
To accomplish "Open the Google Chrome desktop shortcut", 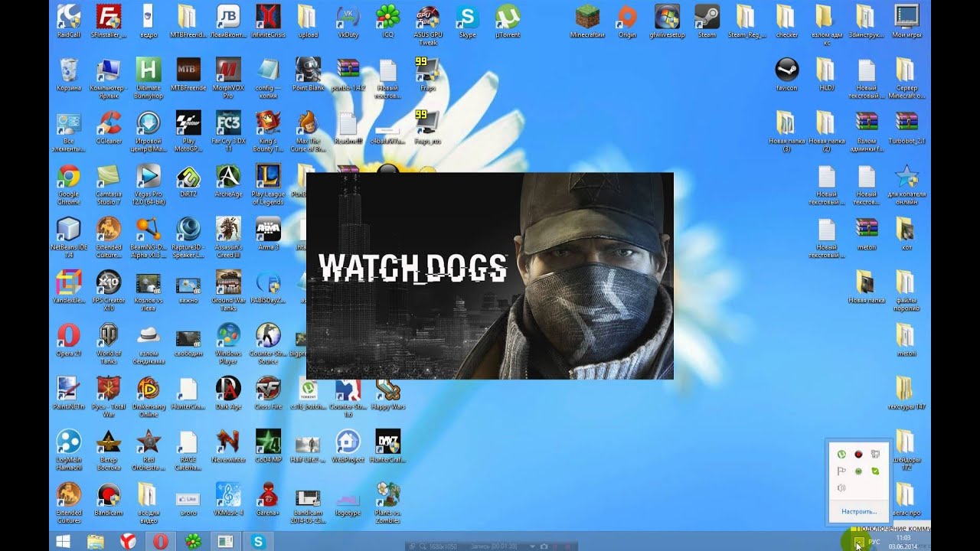I will click(x=69, y=184).
